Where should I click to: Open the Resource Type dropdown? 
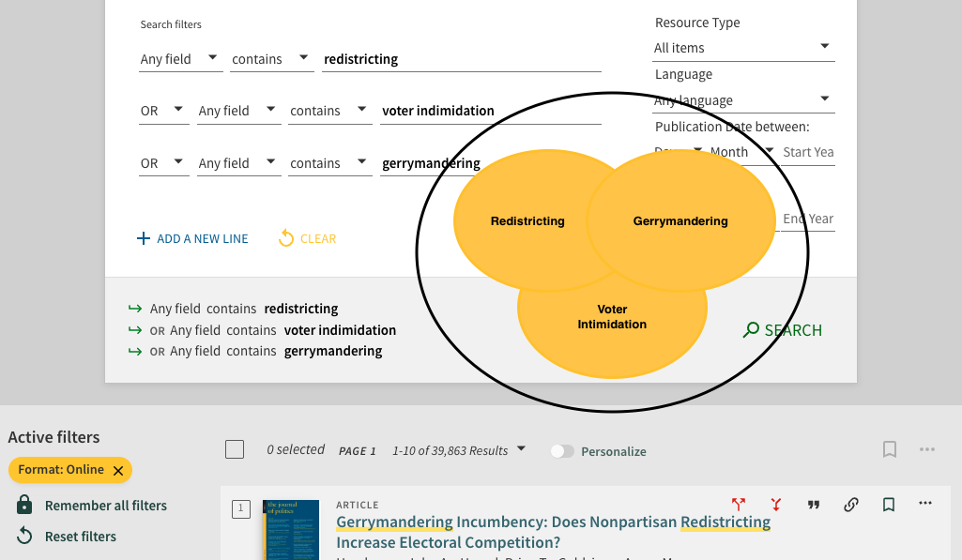(743, 48)
